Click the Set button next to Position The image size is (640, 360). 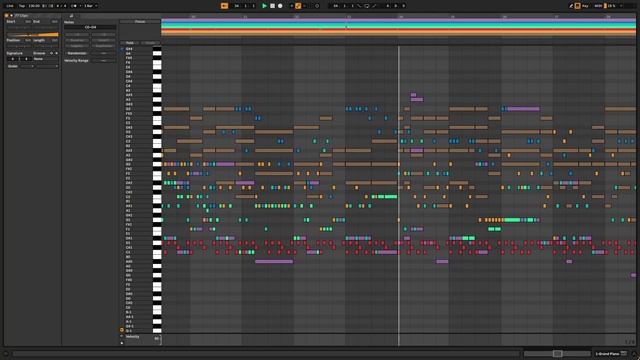pyautogui.click(x=27, y=40)
